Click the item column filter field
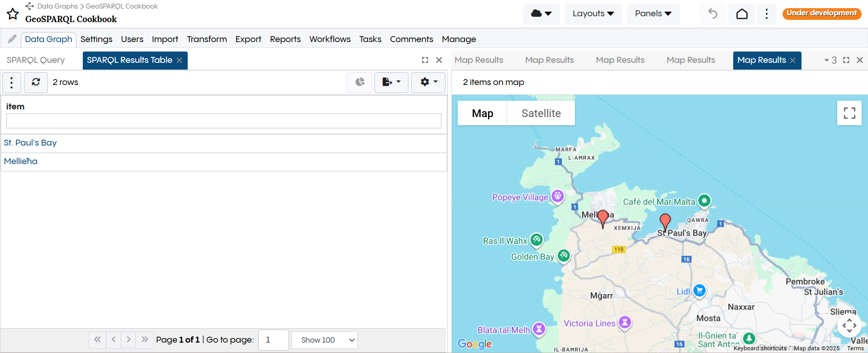This screenshot has width=868, height=353. (x=223, y=121)
